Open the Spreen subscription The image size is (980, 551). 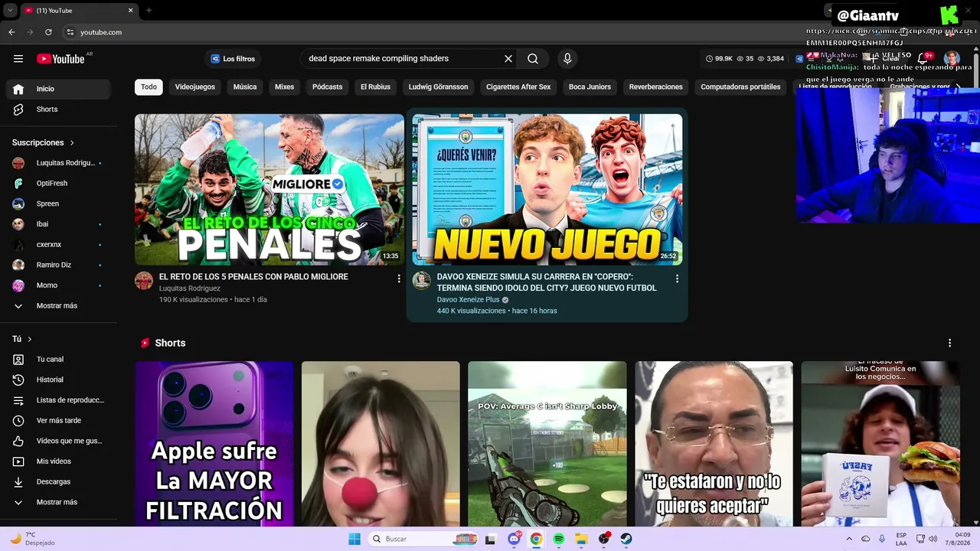57,204
